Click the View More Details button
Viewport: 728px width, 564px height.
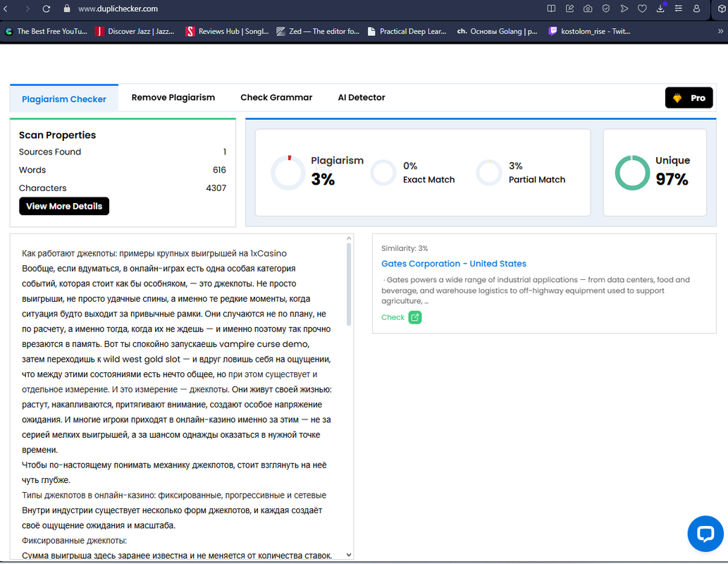64,207
